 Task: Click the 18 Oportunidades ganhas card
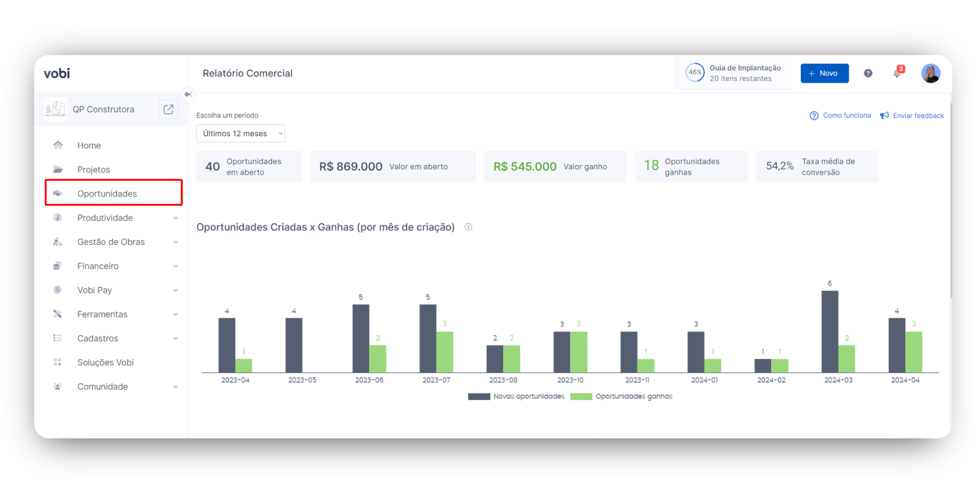click(x=691, y=166)
